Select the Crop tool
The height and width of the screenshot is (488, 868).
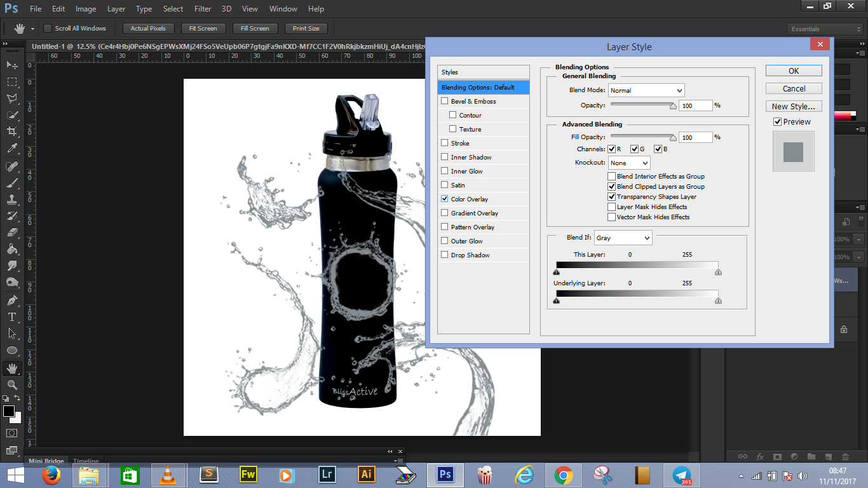coord(11,130)
